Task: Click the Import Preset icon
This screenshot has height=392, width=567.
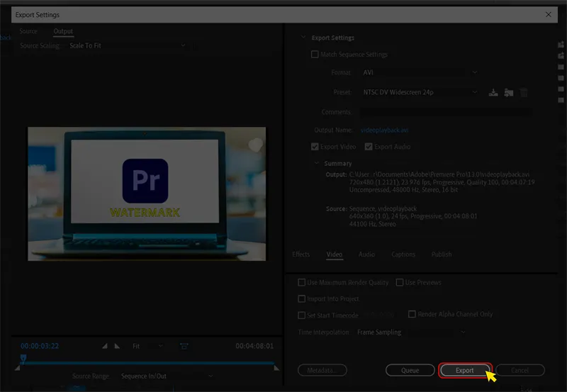Action: pos(509,92)
